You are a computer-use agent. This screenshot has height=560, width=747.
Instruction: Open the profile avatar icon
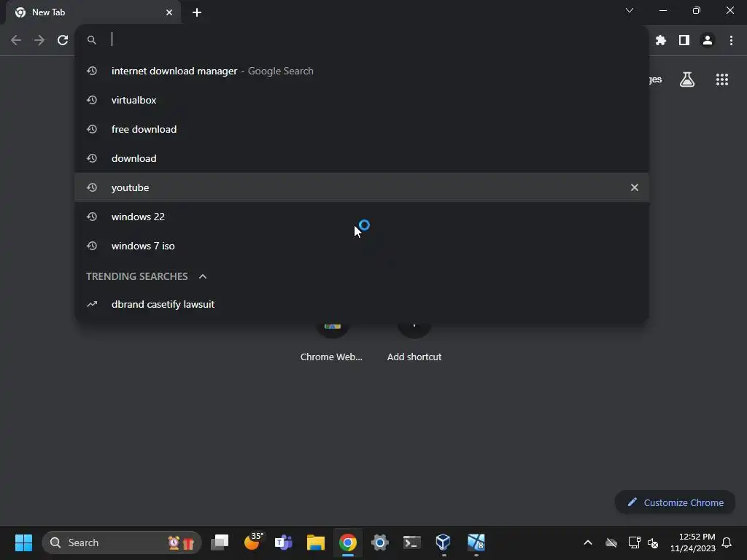click(x=708, y=40)
